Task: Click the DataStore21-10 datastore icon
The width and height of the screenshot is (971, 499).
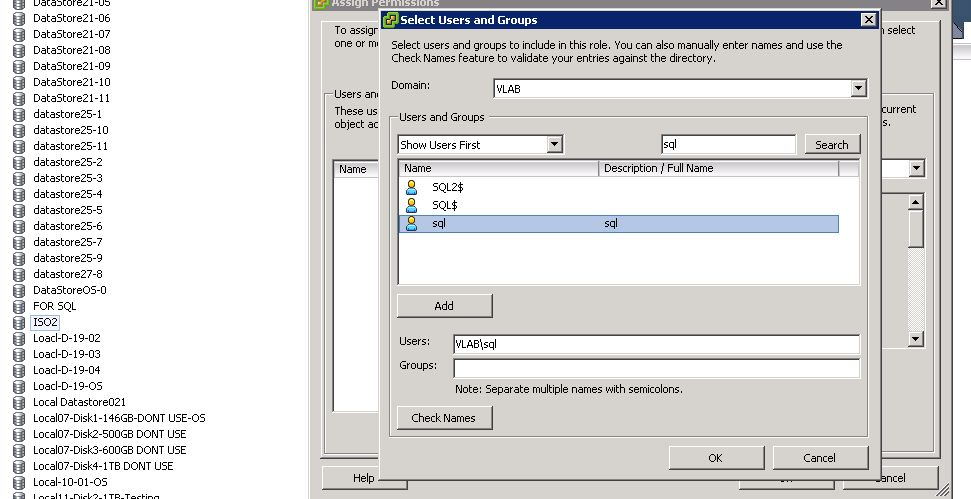Action: coord(19,82)
